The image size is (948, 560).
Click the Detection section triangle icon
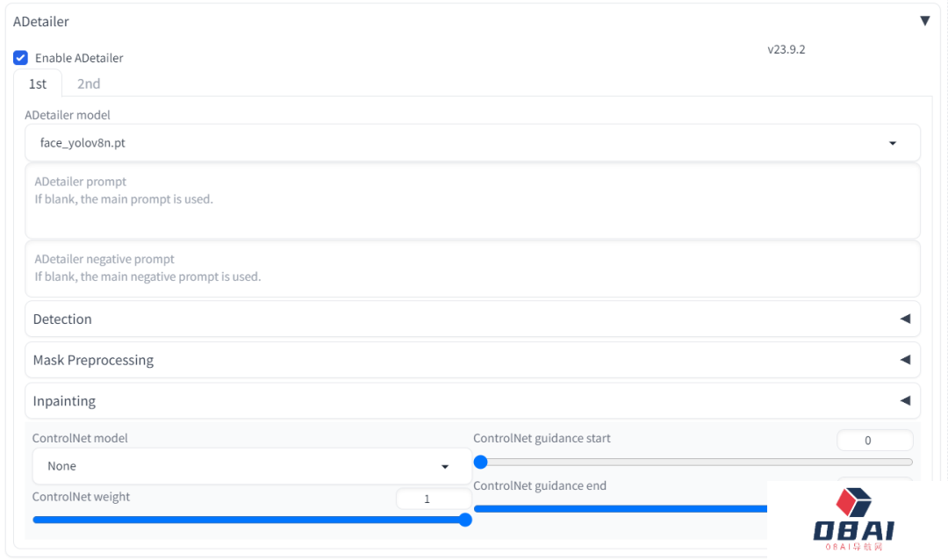pos(905,319)
